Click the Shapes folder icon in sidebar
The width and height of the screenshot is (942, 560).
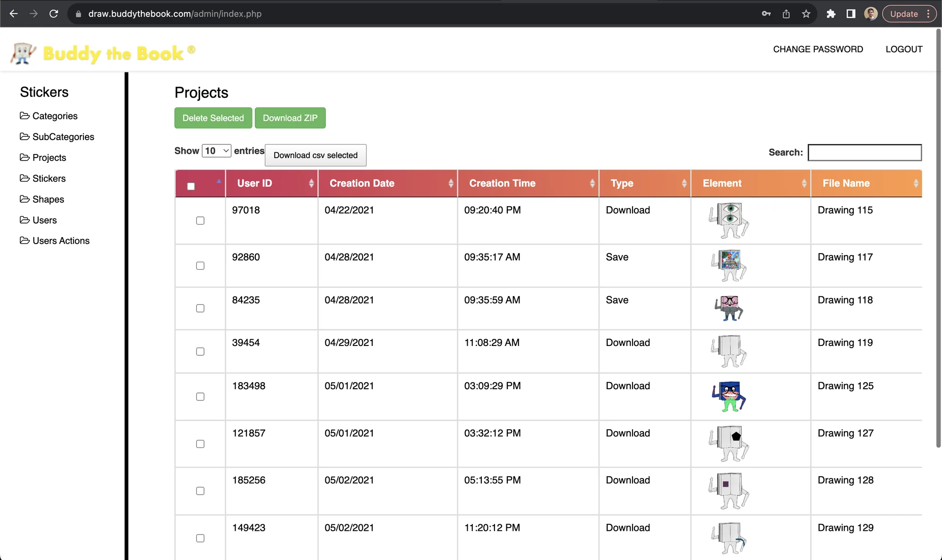(24, 199)
